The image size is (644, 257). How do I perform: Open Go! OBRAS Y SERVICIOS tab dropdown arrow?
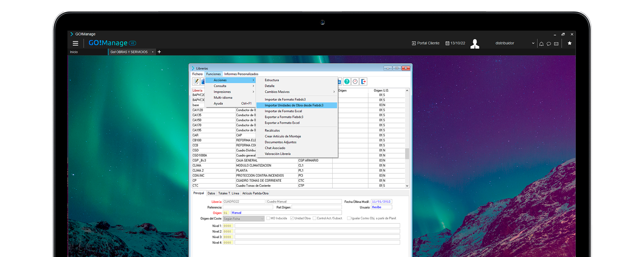pyautogui.click(x=153, y=52)
